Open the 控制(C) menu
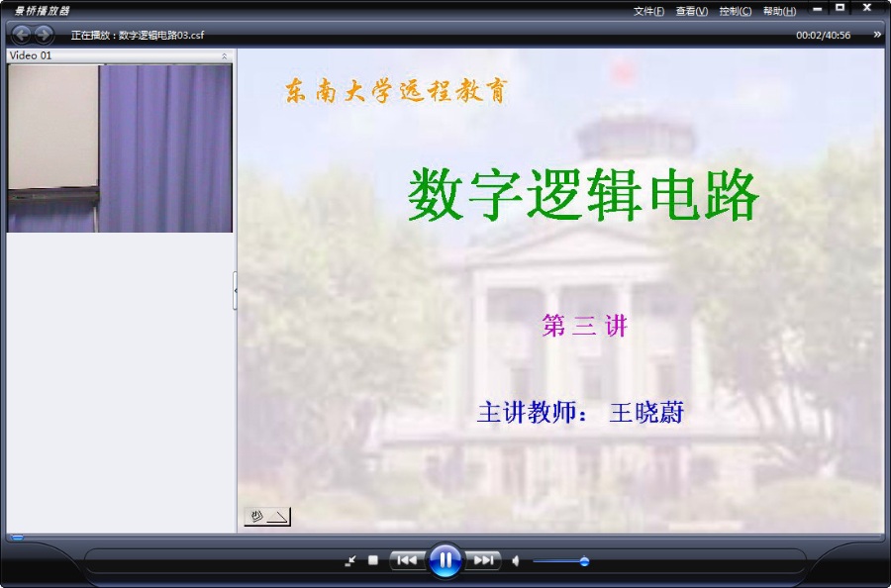This screenshot has height=588, width=891. pyautogui.click(x=736, y=11)
